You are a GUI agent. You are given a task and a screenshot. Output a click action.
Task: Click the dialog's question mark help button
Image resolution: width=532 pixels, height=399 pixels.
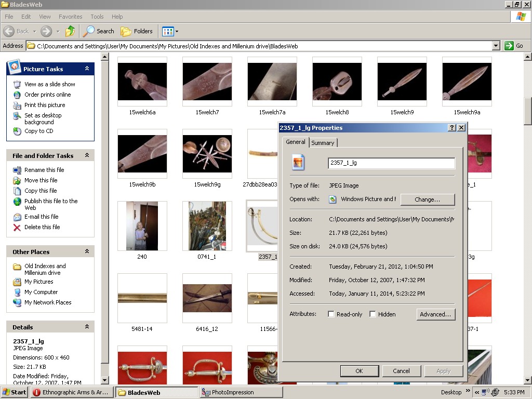tap(451, 128)
